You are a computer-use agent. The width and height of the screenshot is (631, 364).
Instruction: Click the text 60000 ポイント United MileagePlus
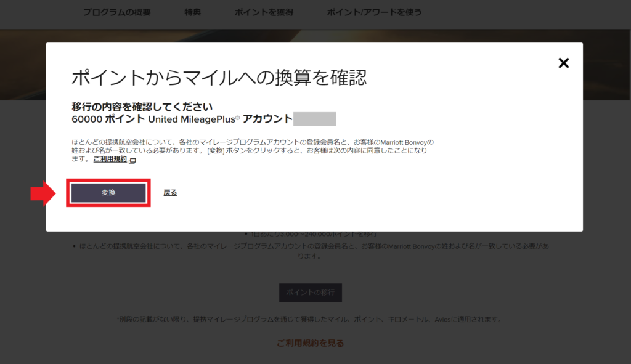click(156, 119)
